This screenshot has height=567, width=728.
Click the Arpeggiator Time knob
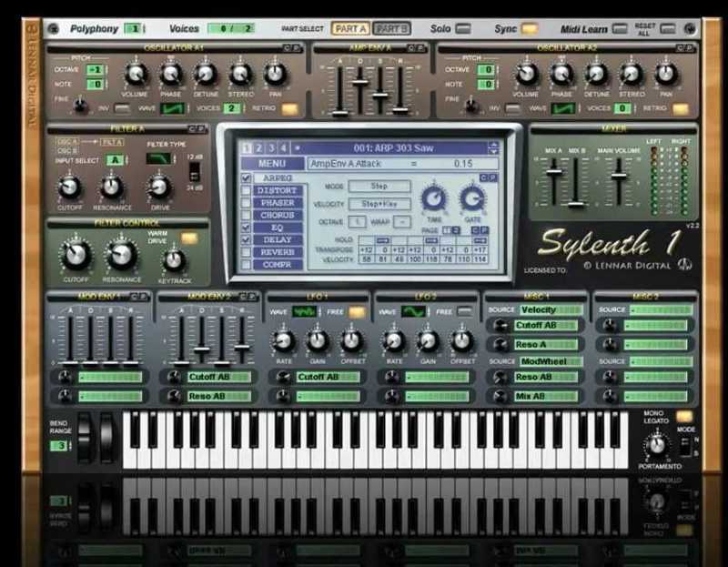click(434, 198)
